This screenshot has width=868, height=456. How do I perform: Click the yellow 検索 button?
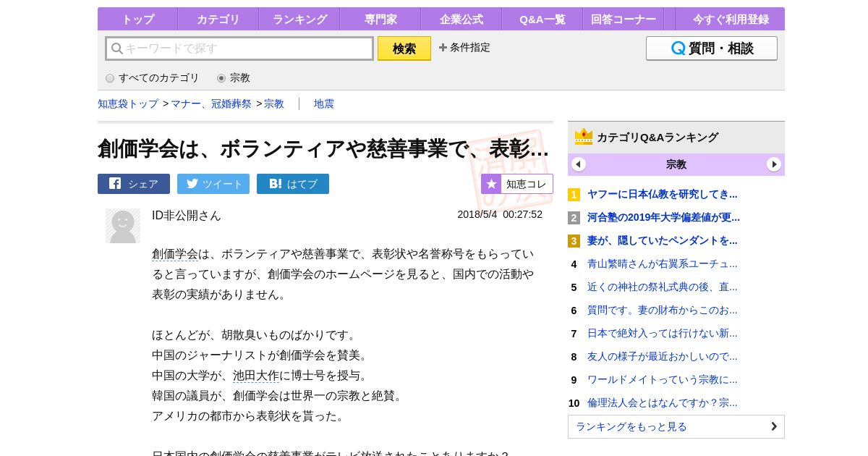click(404, 48)
